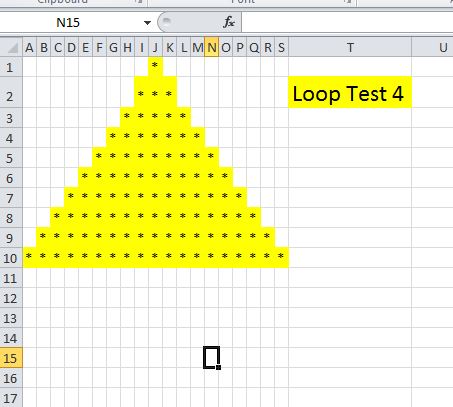Viewport: 453px width, 407px height.
Task: Select row 10 header
Action: coord(11,258)
